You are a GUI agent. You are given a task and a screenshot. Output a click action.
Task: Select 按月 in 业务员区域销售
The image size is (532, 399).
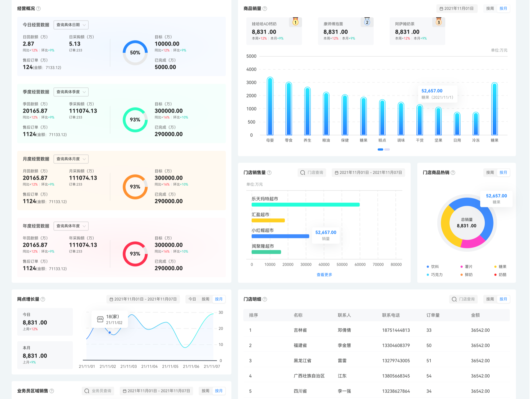pyautogui.click(x=219, y=391)
